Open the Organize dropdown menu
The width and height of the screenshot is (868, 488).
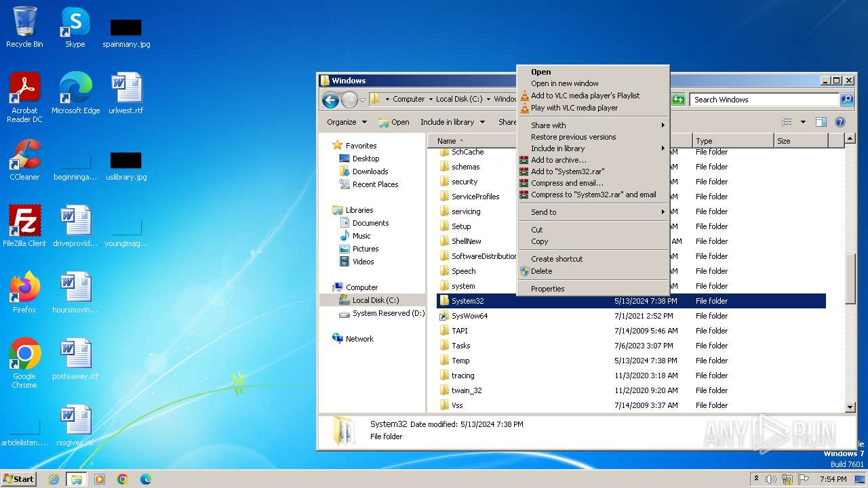(x=347, y=122)
